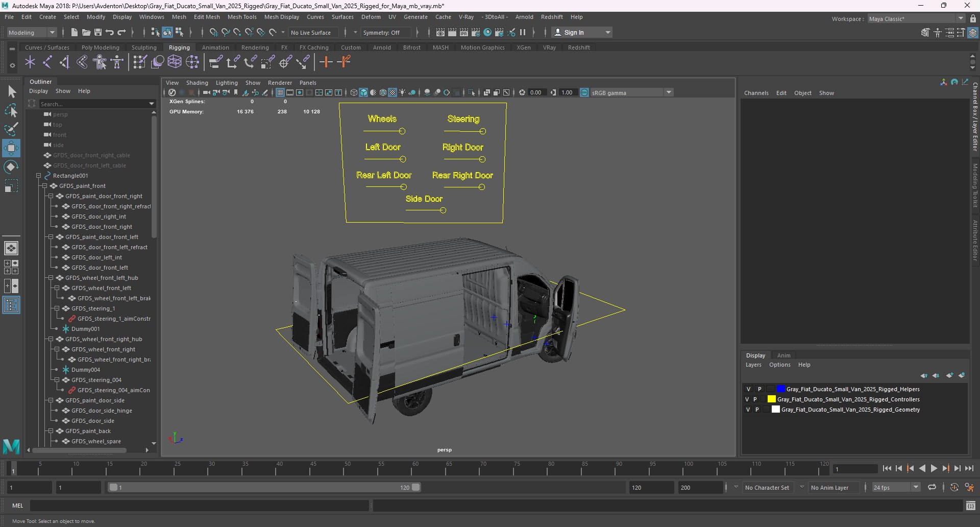Screen dimensions: 980x527
Task: Open the Script Editor icon
Action: (x=971, y=506)
